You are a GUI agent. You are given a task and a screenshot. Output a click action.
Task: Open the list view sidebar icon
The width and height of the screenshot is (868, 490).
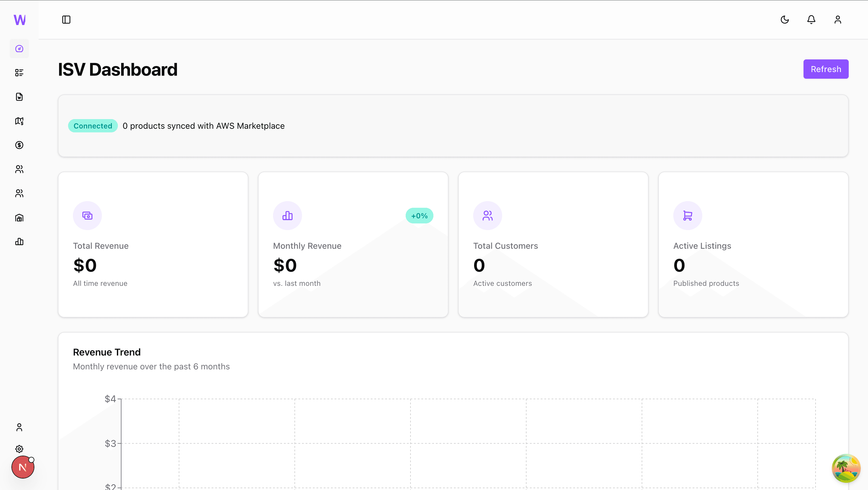point(19,73)
